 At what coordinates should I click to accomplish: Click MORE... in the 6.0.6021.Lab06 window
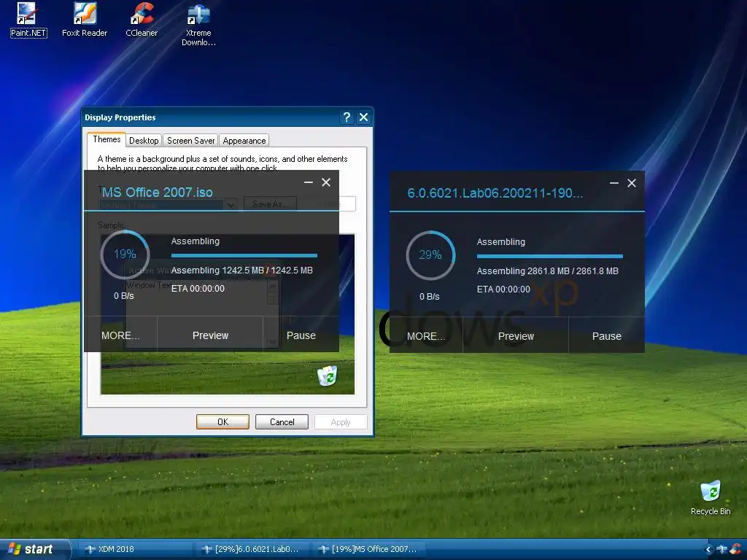pyautogui.click(x=426, y=336)
